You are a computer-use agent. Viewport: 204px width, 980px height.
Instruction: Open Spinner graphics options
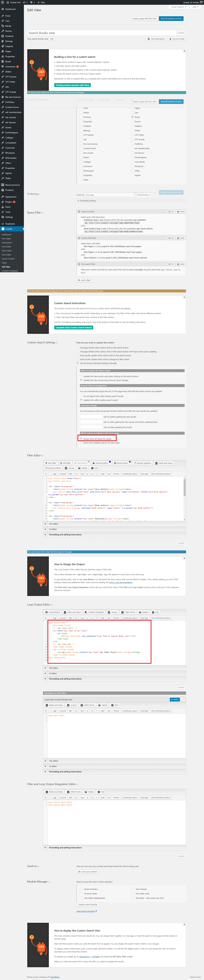click(x=143, y=463)
